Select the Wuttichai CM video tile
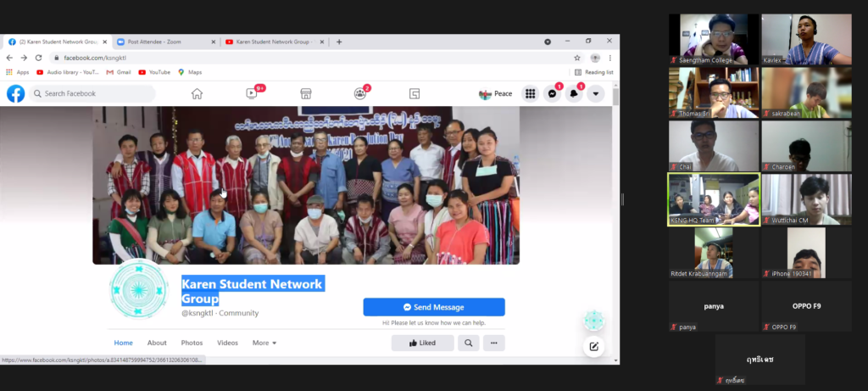The height and width of the screenshot is (391, 868). point(807,199)
